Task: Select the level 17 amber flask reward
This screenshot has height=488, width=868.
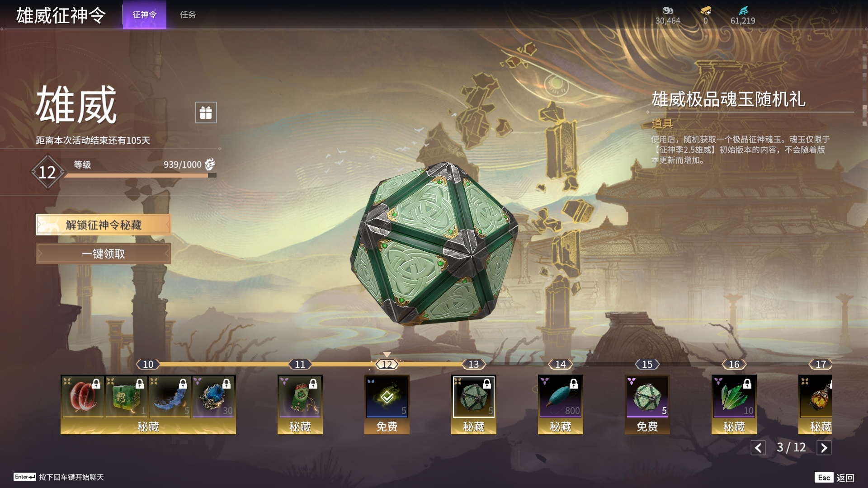Action: point(816,397)
